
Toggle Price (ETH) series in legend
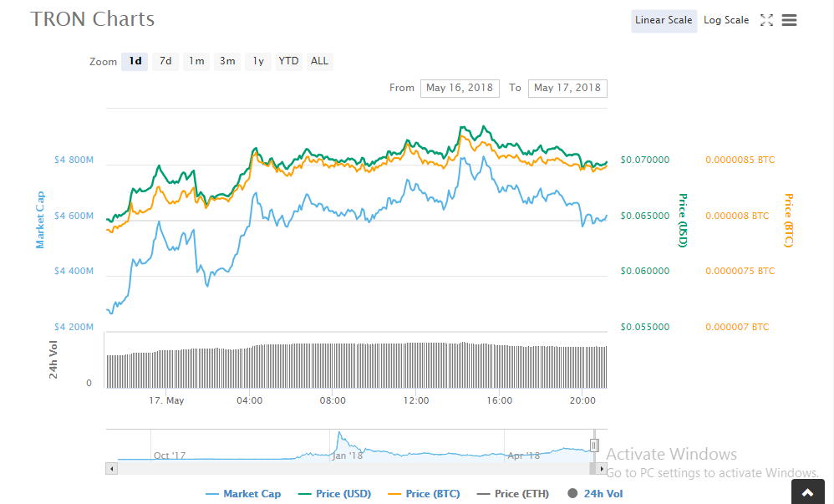coord(513,494)
